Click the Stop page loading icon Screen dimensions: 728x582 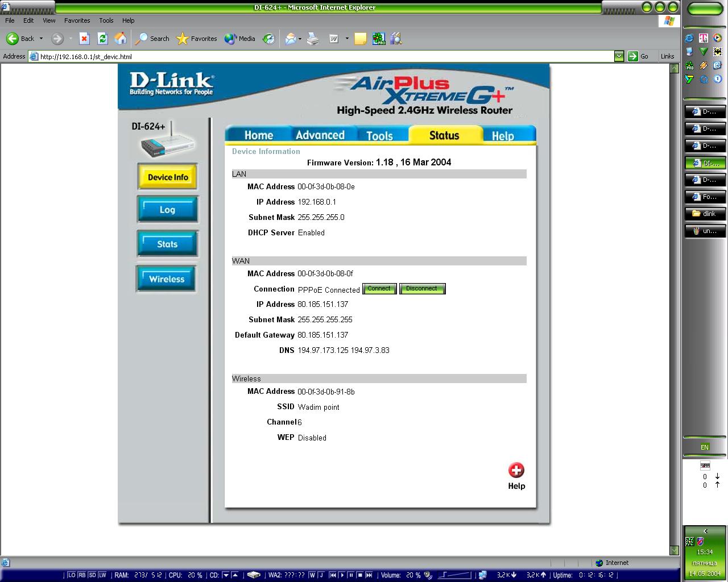click(x=84, y=39)
